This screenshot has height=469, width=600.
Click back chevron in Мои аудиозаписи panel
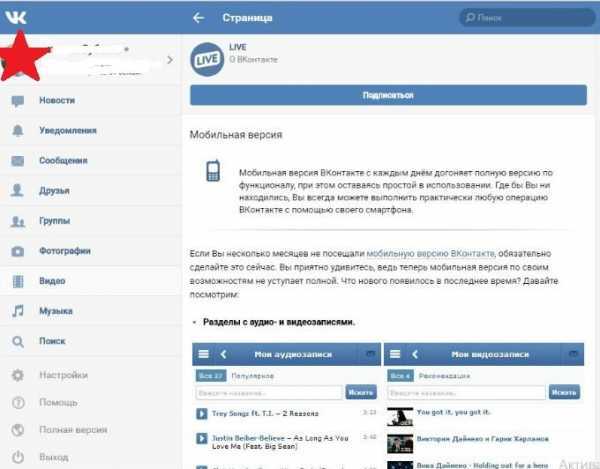[x=223, y=354]
